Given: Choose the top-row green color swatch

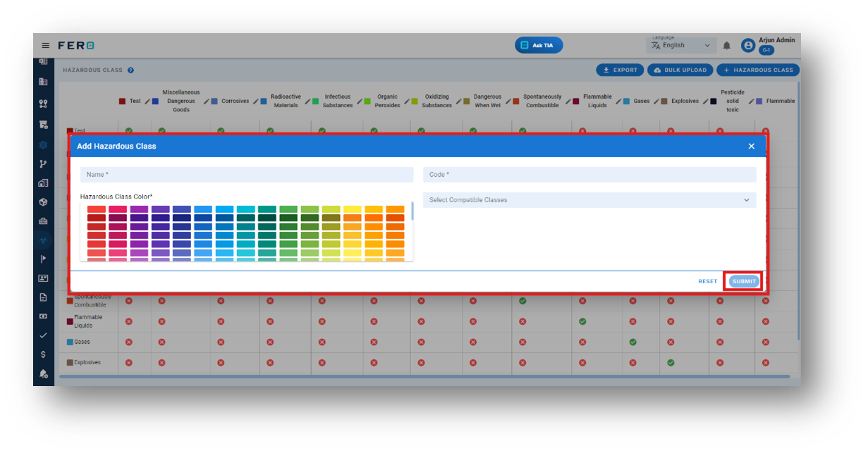Looking at the screenshot, I should pos(288,209).
